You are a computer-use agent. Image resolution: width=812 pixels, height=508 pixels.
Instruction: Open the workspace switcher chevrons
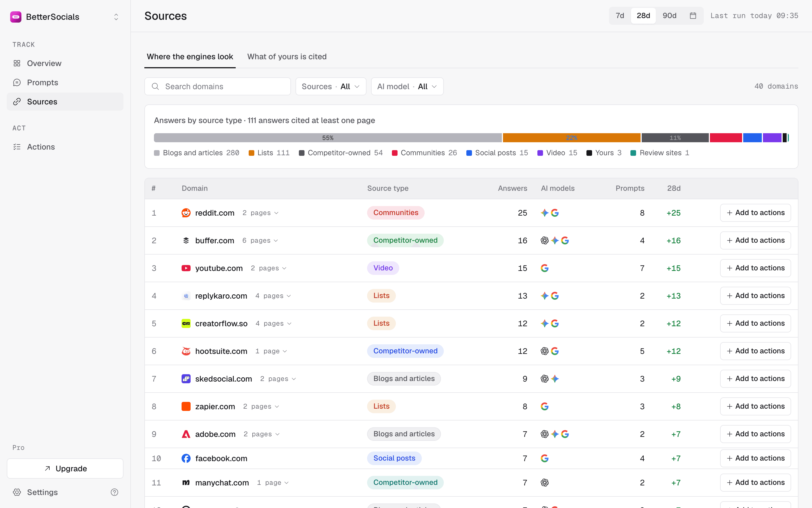[116, 17]
